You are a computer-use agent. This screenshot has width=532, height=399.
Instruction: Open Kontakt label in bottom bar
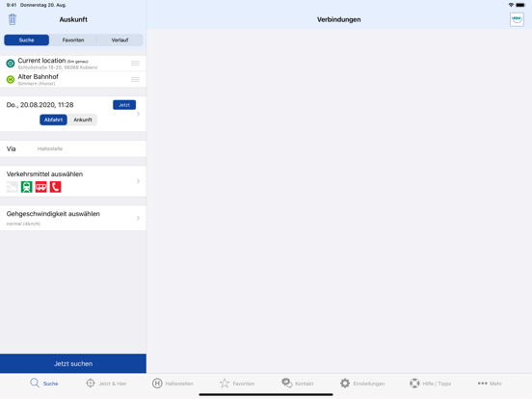click(x=305, y=384)
